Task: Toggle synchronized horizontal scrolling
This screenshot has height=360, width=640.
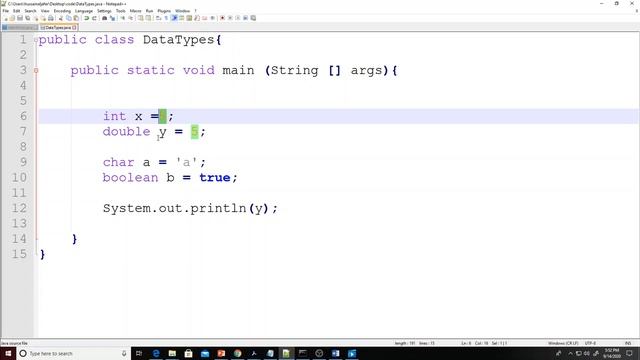Action: [x=148, y=18]
